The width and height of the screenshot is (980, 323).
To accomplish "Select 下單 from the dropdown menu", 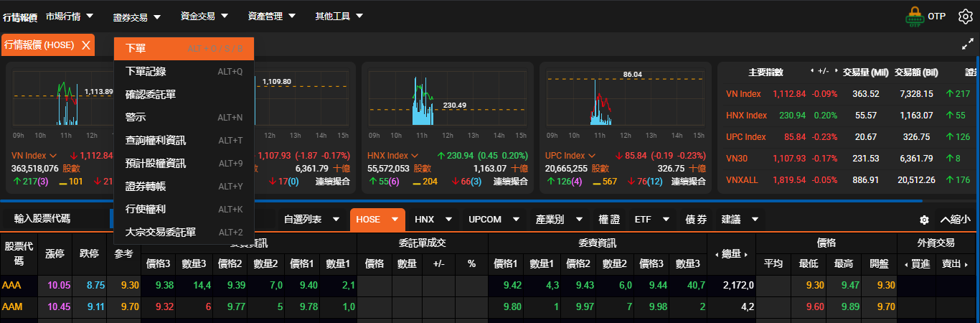I will click(184, 49).
